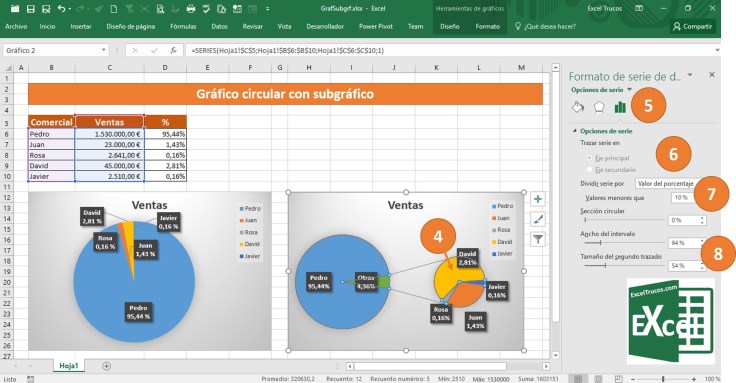The width and height of the screenshot is (736, 383).
Task: Select the Series Options bar chart icon
Action: 620,107
